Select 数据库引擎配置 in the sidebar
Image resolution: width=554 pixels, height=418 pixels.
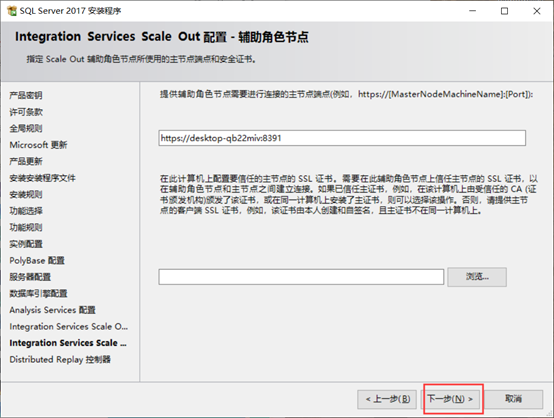point(38,293)
